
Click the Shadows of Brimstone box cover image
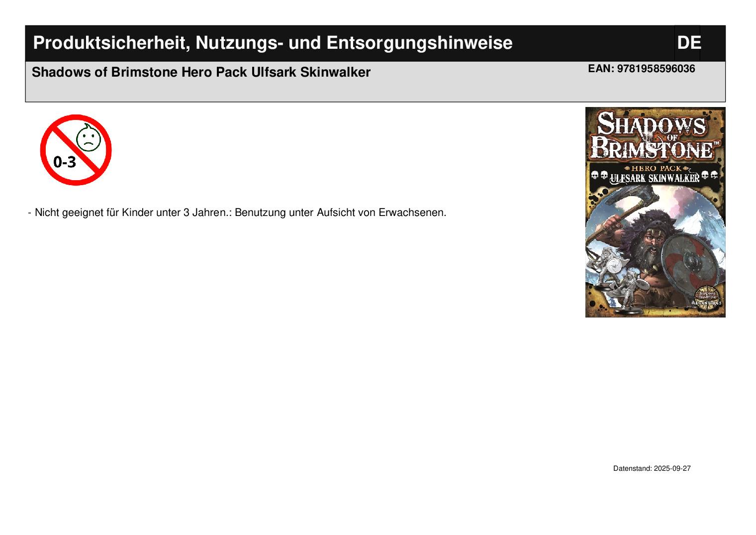(655, 212)
